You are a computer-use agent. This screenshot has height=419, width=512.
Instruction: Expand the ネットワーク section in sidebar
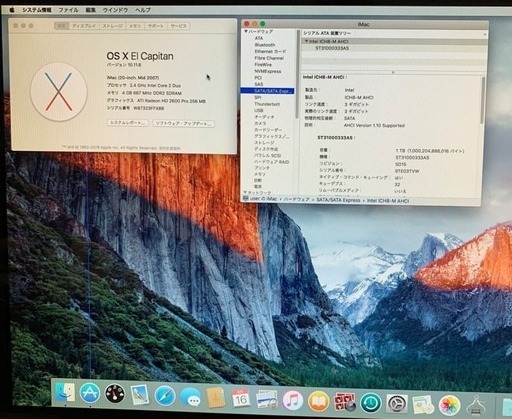pyautogui.click(x=245, y=193)
